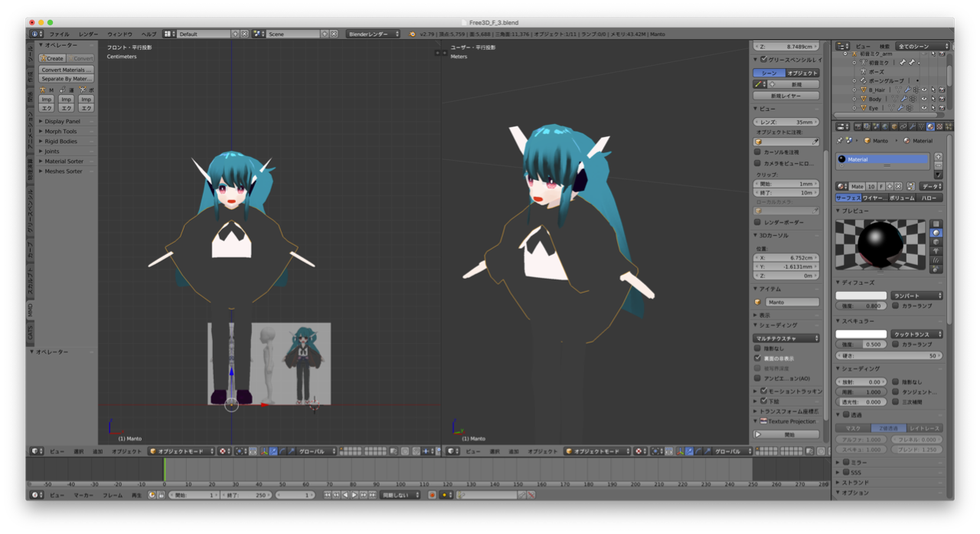
Task: Toggle visibility eye of B_Hair in outliner
Action: click(x=924, y=90)
